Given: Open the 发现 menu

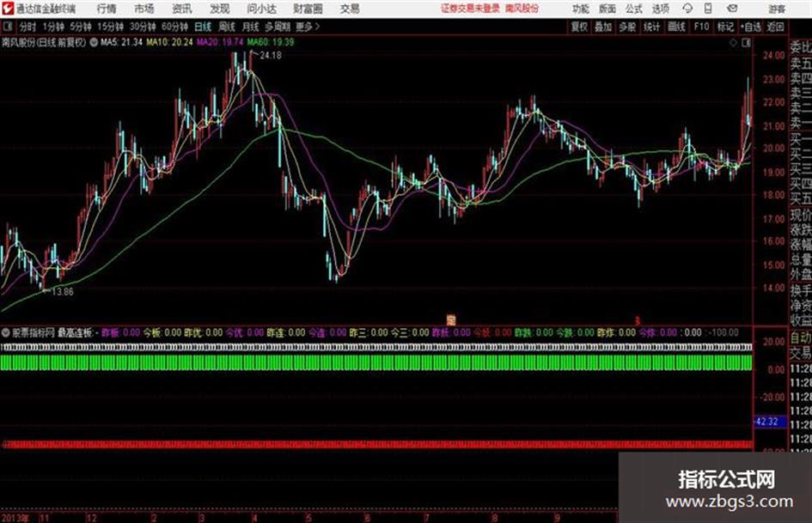Looking at the screenshot, I should [x=220, y=9].
